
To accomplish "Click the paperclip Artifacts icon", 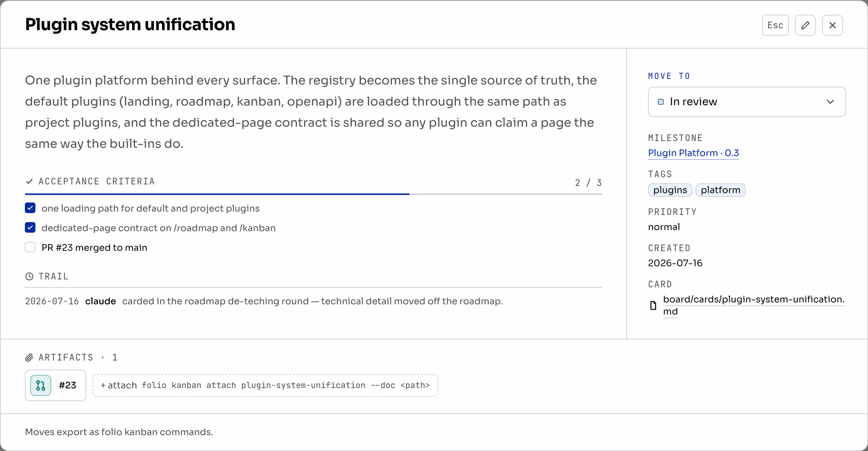I will 29,357.
